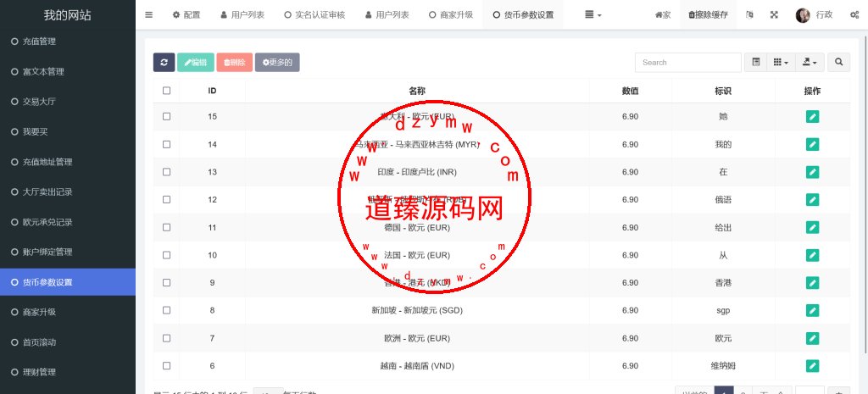The width and height of the screenshot is (868, 394).
Task: Open the tab list dropdown in top bar
Action: (593, 15)
